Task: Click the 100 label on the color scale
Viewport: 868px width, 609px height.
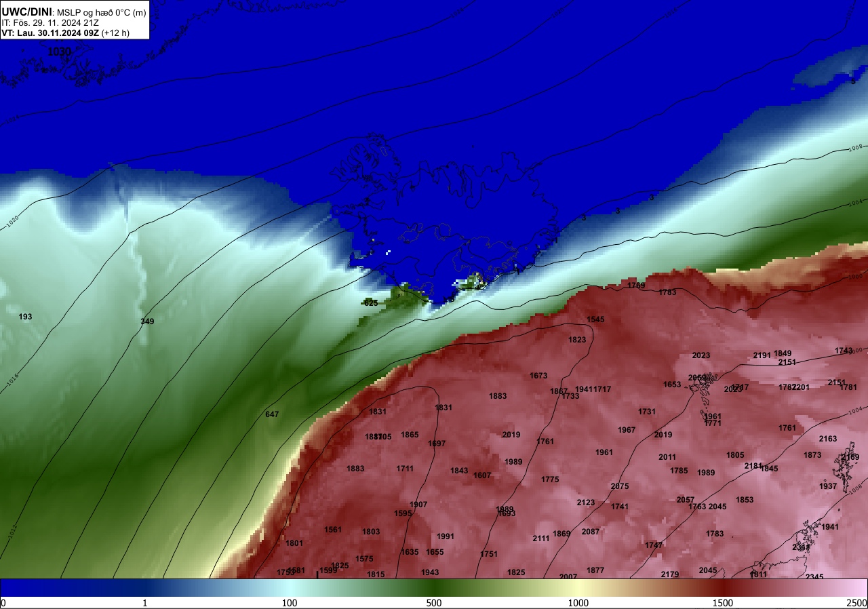Action: pos(290,603)
